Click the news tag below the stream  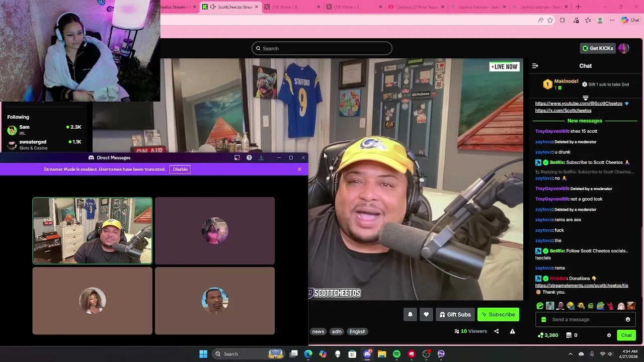click(318, 332)
